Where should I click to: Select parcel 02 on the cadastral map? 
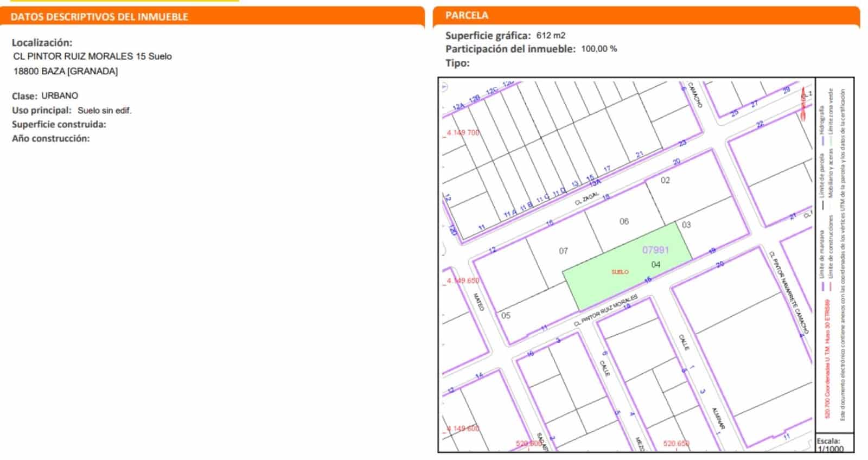665,180
